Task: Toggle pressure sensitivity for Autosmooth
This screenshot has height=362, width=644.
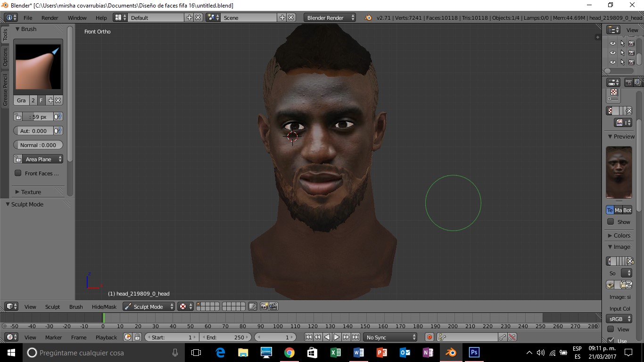Action: point(58,131)
